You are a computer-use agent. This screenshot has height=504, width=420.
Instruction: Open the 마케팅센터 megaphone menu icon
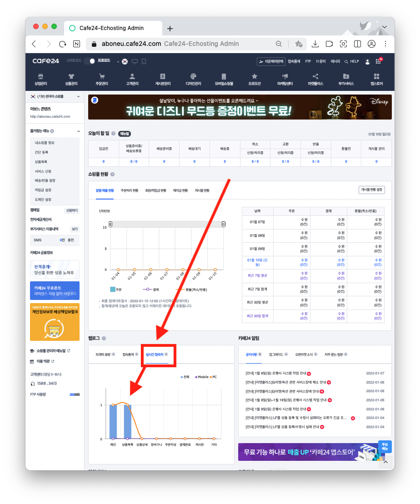(285, 76)
